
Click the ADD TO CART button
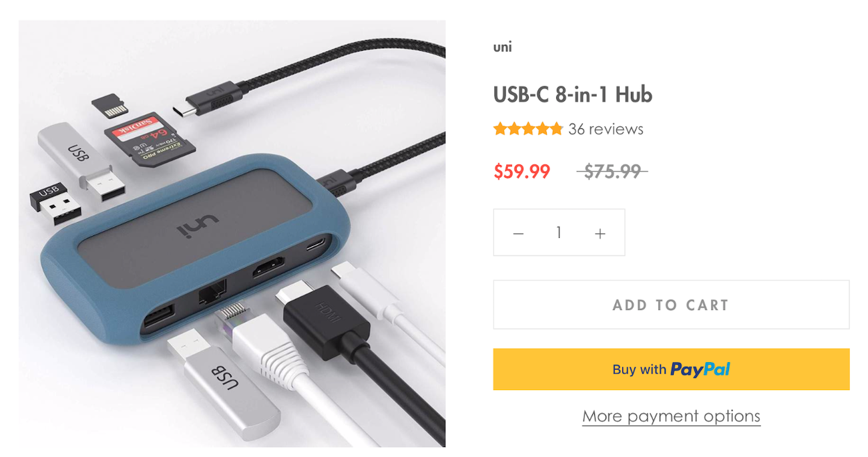(x=671, y=305)
